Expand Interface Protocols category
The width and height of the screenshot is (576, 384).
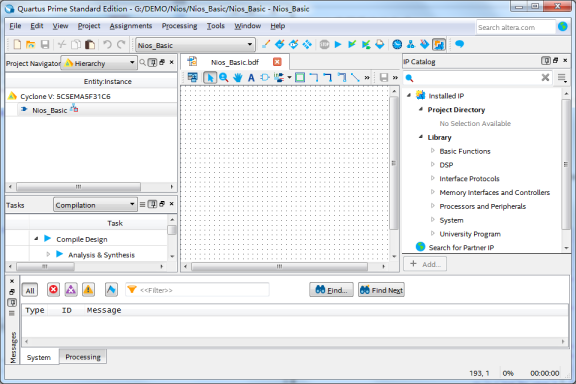432,178
